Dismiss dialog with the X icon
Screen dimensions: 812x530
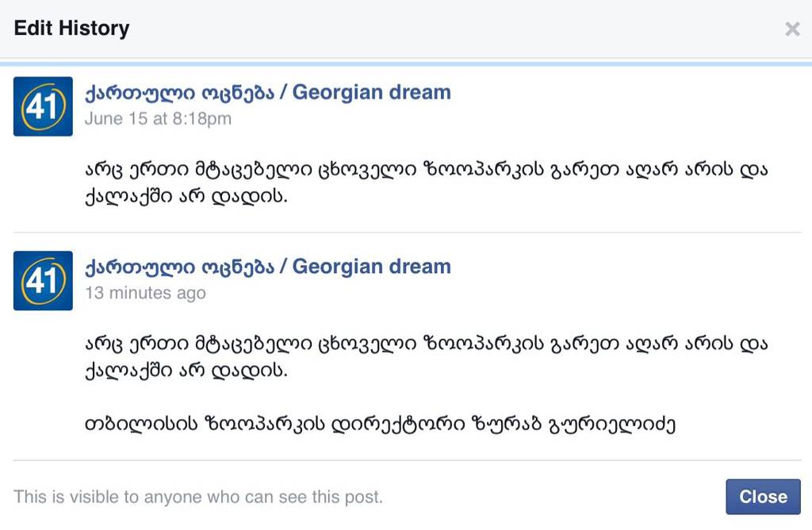(791, 29)
